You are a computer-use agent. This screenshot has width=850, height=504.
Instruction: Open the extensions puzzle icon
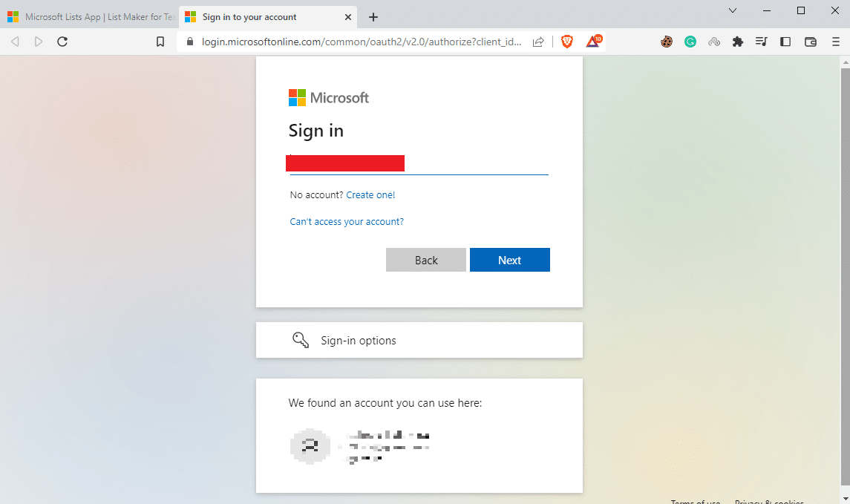(x=737, y=42)
